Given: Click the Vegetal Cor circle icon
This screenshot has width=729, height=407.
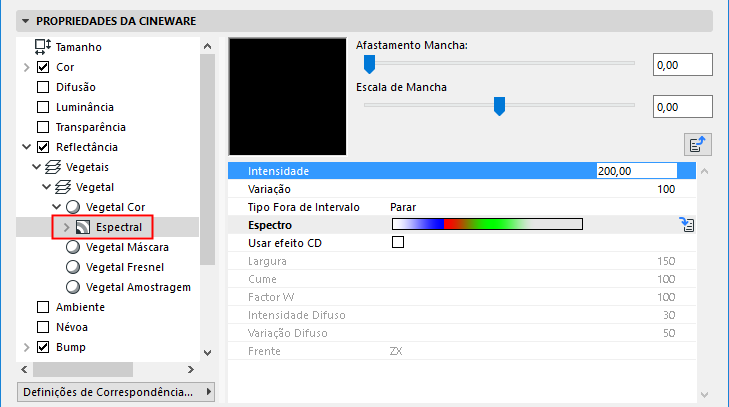Looking at the screenshot, I should [73, 207].
